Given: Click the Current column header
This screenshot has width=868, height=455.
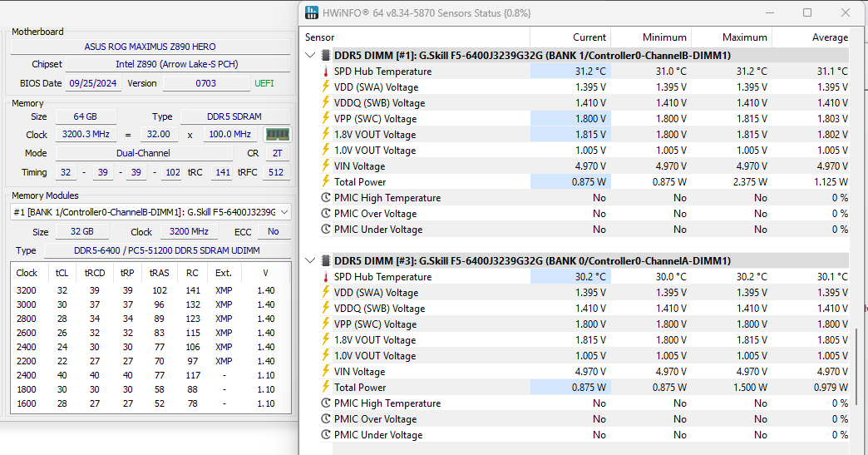Looking at the screenshot, I should click(570, 37).
